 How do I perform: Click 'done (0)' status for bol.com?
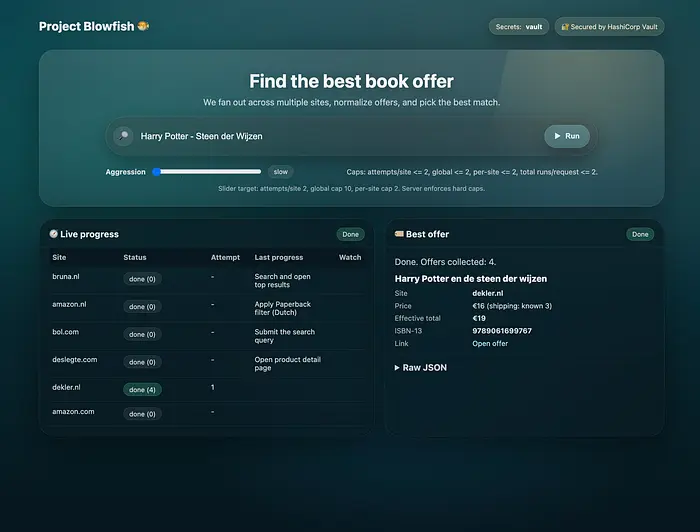pos(142,334)
